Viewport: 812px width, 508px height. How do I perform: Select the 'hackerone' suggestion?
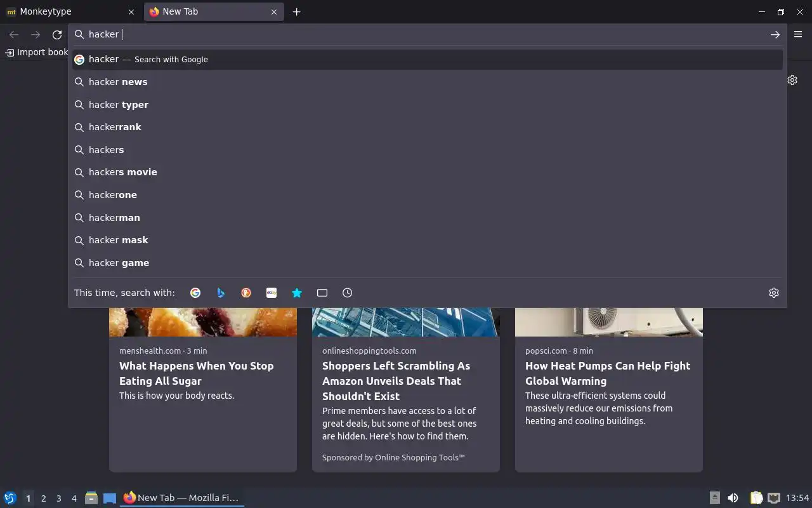pyautogui.click(x=427, y=195)
